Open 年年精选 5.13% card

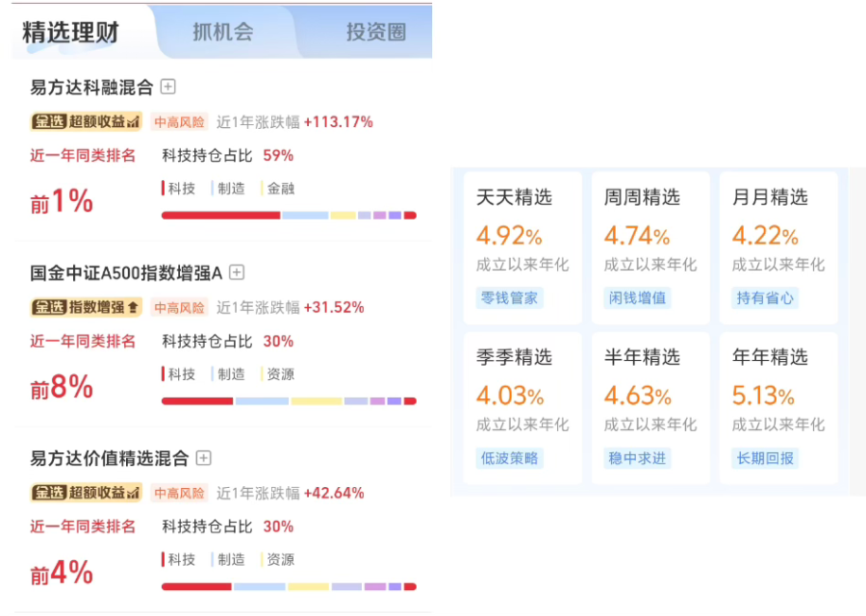[778, 408]
